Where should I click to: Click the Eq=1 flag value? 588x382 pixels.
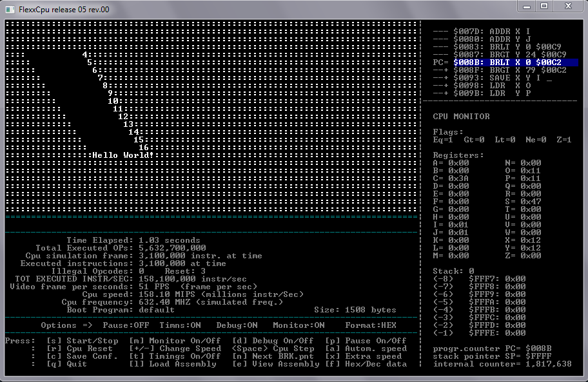click(443, 140)
